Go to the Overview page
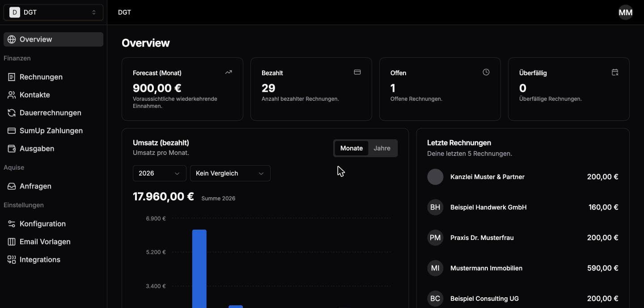 click(53, 39)
